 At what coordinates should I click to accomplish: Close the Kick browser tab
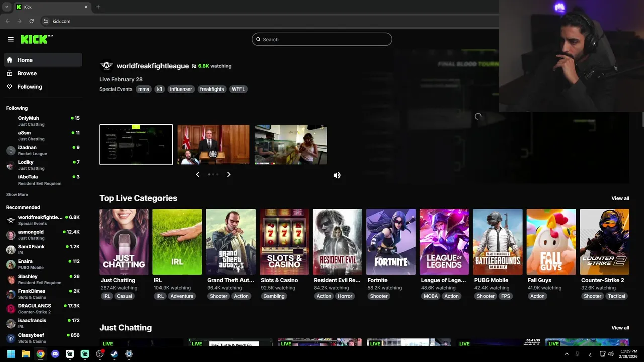click(x=86, y=7)
